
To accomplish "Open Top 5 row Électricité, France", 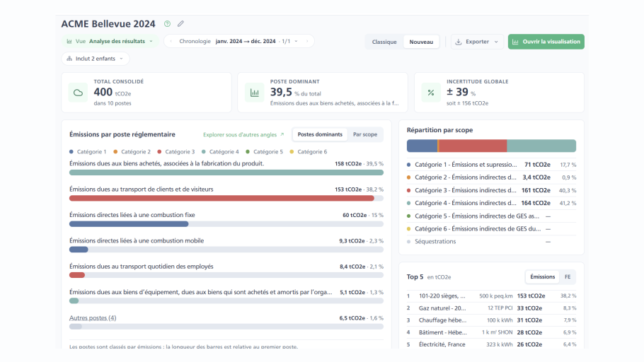I will [x=491, y=344].
